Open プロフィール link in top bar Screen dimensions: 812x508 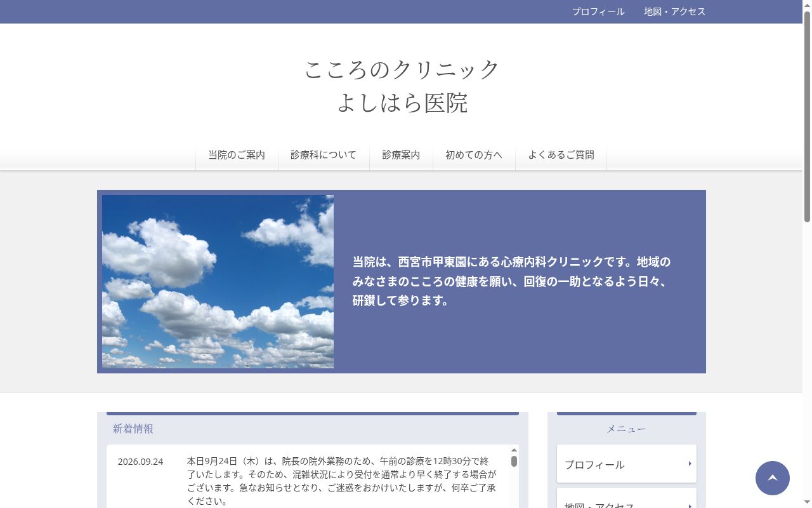598,11
